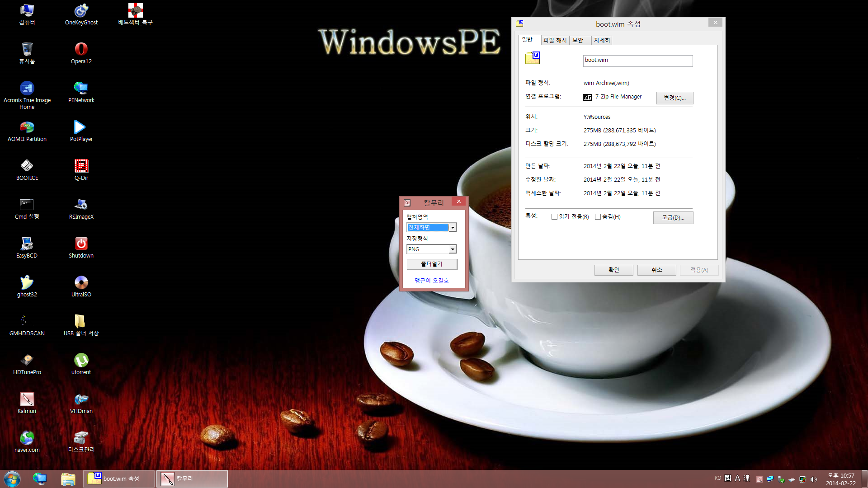Select boot.wim 속성 taskbar button
Viewport: 868px width, 488px height.
click(x=119, y=479)
